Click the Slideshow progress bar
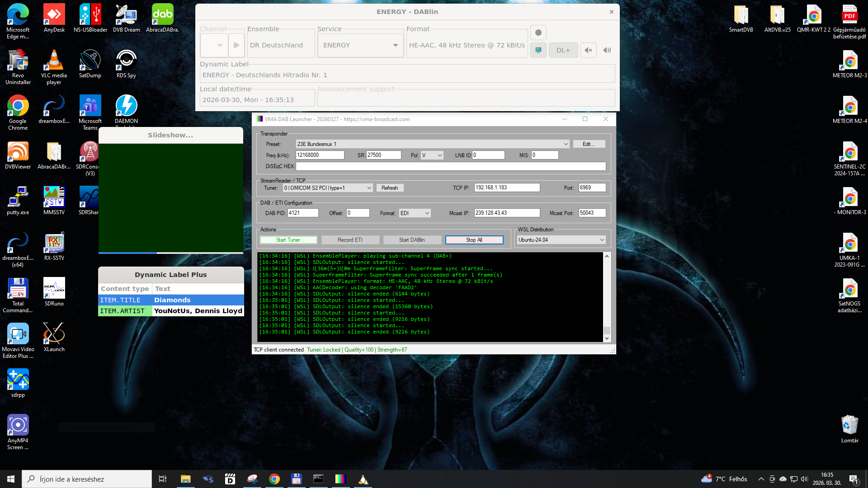 pos(171,253)
